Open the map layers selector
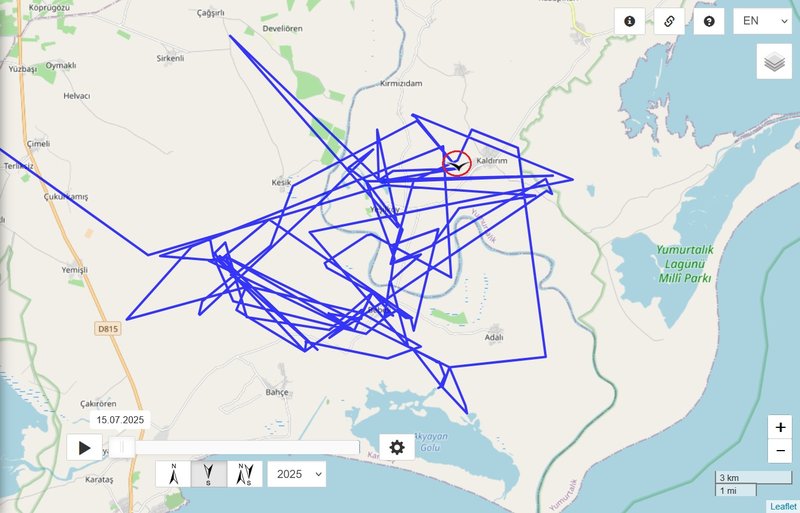This screenshot has width=800, height=513. [x=774, y=62]
